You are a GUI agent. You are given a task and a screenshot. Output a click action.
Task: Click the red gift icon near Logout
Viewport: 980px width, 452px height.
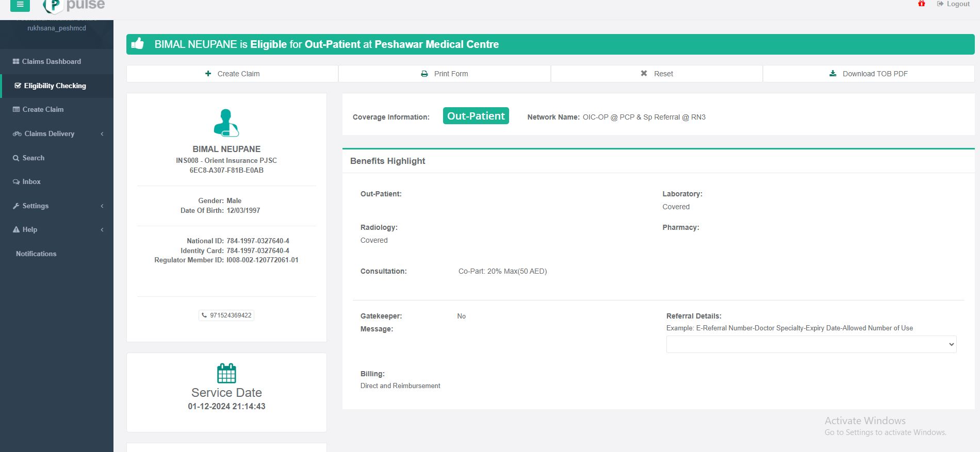[921, 4]
